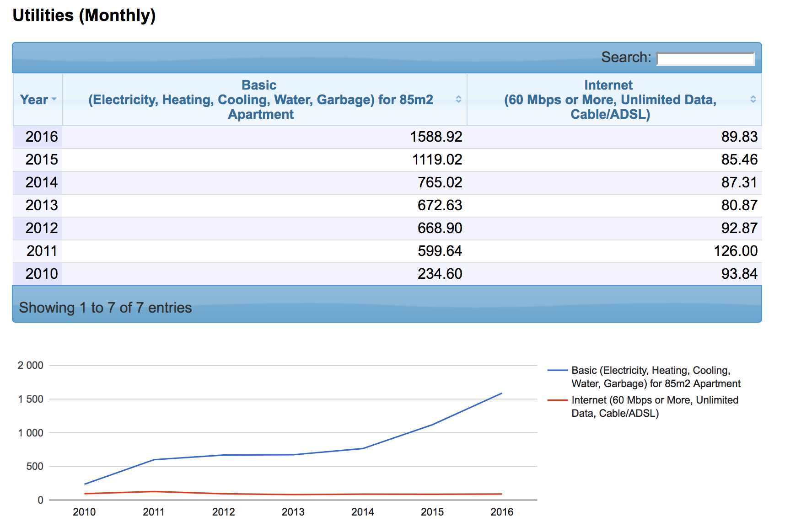785x532 pixels.
Task: Click the blue line's 2016 endpoint on the chart
Action: [x=501, y=393]
